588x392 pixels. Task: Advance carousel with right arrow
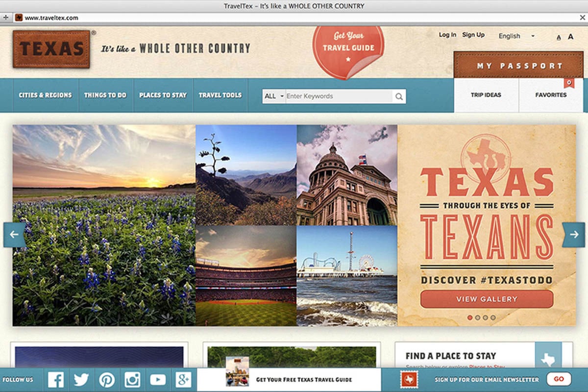tap(573, 235)
